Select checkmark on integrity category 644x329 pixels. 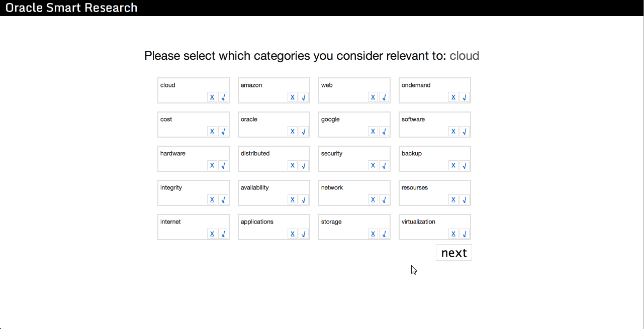click(223, 200)
